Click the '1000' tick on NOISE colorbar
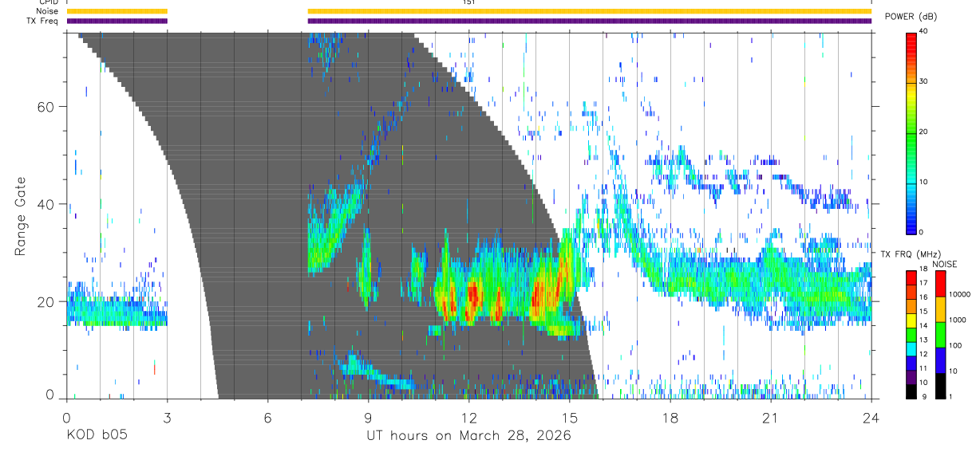 958,320
